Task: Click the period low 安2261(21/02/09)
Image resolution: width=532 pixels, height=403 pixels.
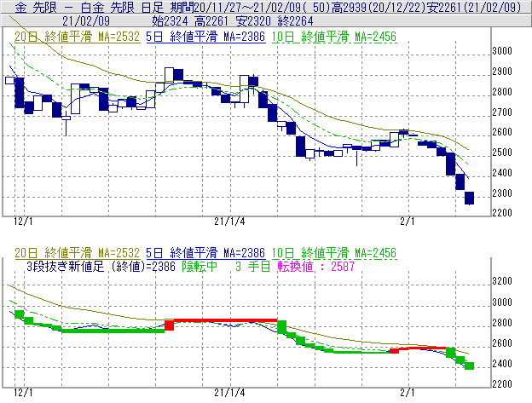Action: (474, 7)
